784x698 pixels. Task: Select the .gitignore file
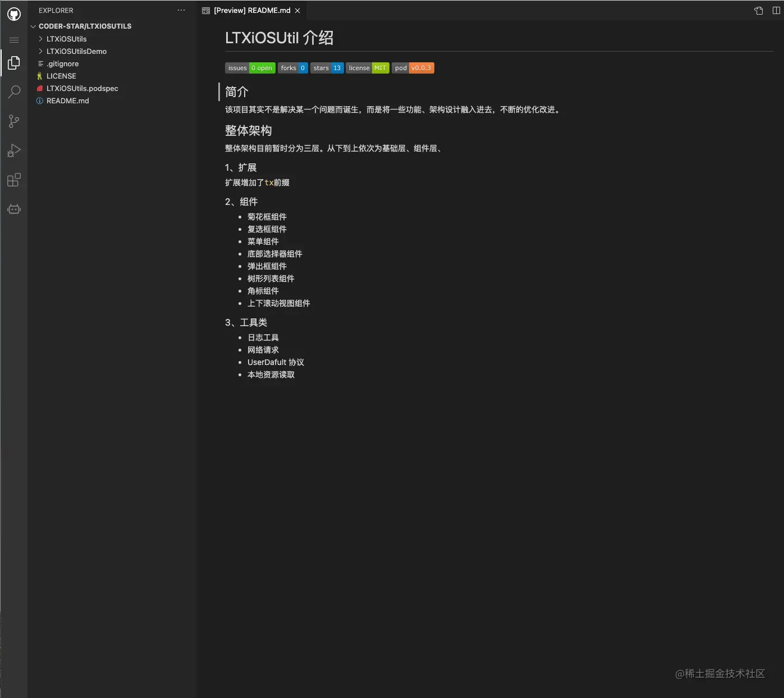[62, 63]
